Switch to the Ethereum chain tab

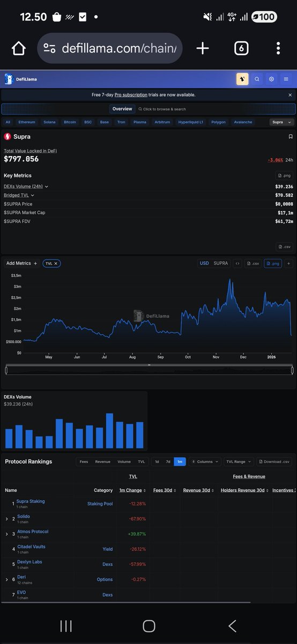(27, 122)
